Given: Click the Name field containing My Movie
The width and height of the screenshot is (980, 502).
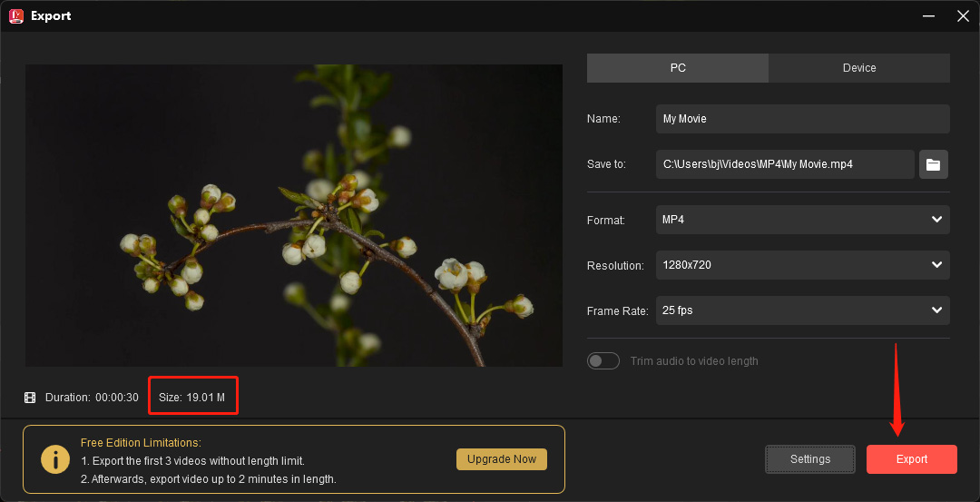Looking at the screenshot, I should (802, 119).
